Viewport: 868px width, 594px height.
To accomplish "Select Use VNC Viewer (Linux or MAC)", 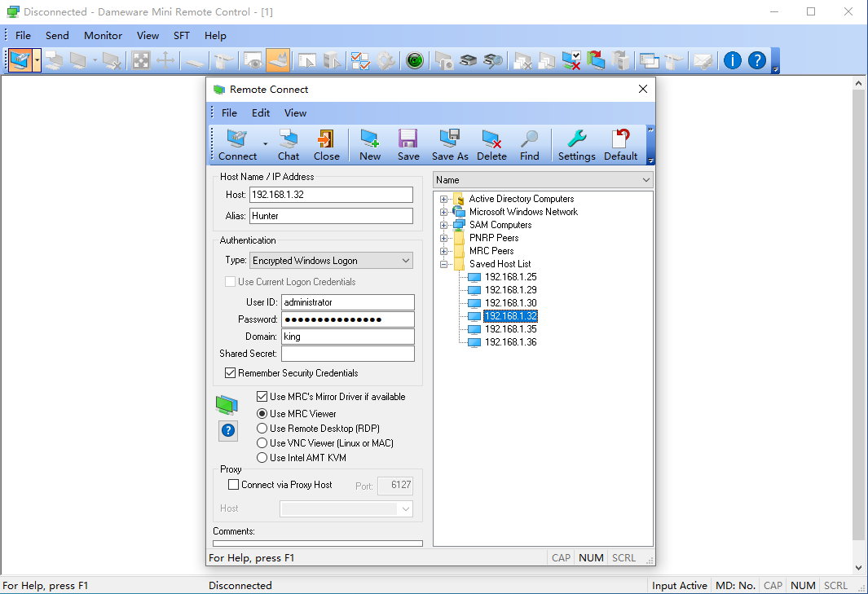I will tap(262, 443).
